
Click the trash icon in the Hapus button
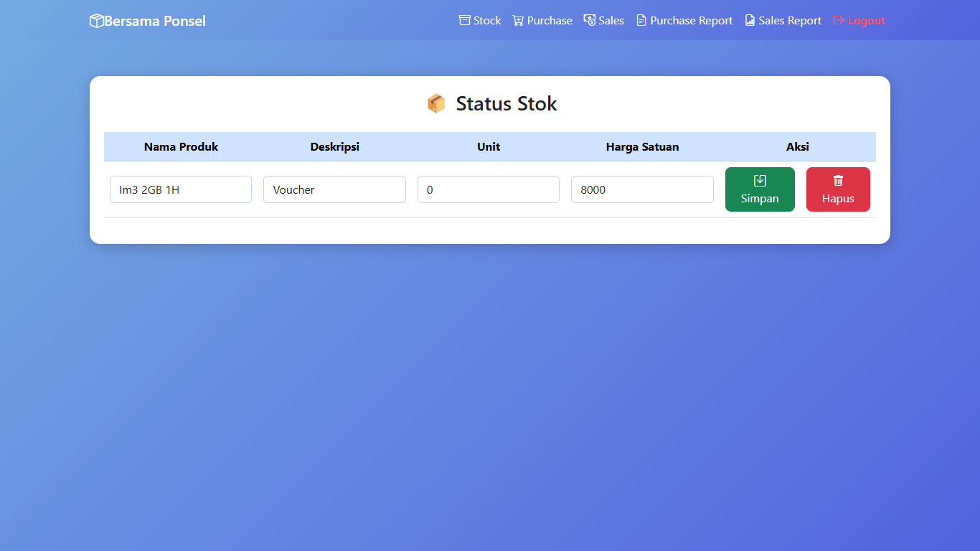[838, 181]
